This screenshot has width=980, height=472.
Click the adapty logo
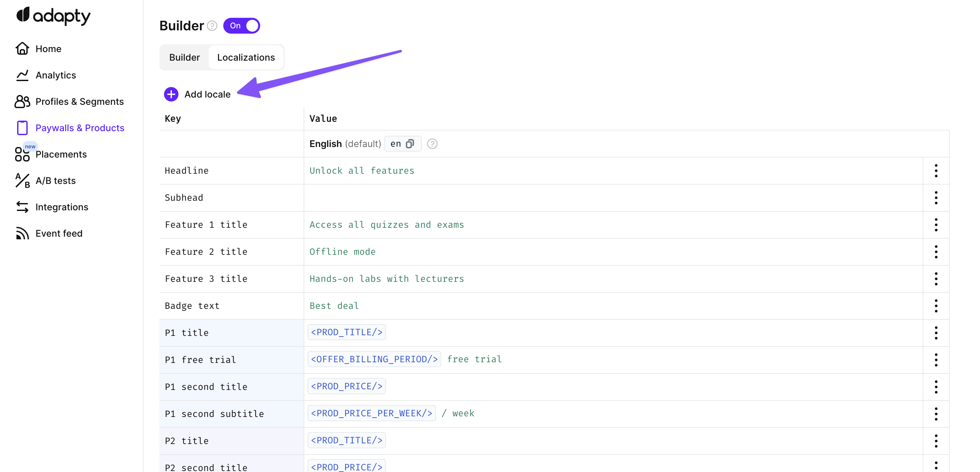53,15
